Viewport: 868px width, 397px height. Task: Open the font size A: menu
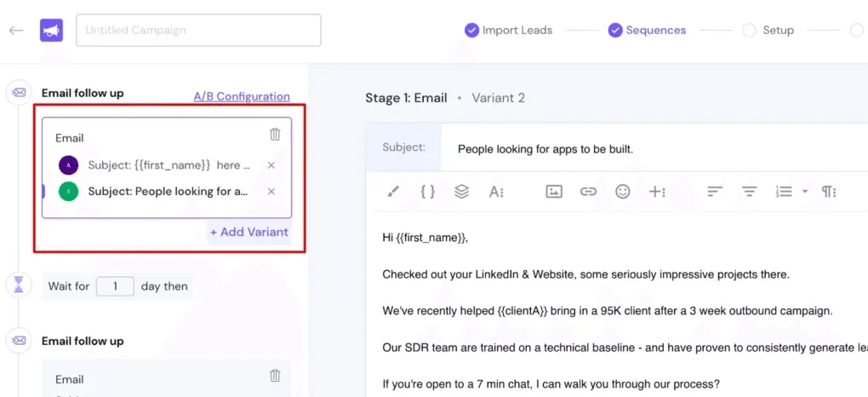point(496,192)
